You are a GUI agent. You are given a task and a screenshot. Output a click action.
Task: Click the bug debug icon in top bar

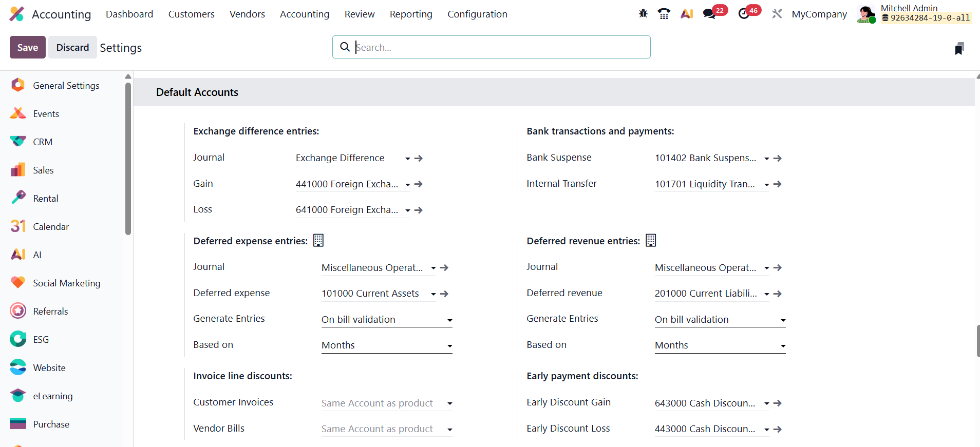(x=643, y=14)
